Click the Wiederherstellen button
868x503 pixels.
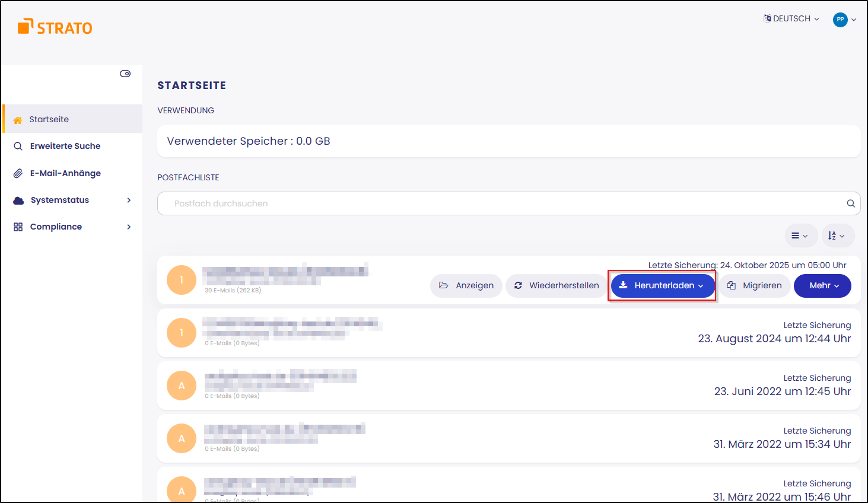[x=557, y=285]
